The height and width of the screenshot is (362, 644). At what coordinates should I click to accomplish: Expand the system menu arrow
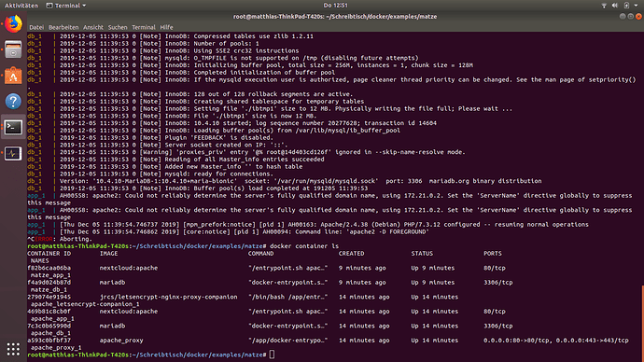pos(637,6)
